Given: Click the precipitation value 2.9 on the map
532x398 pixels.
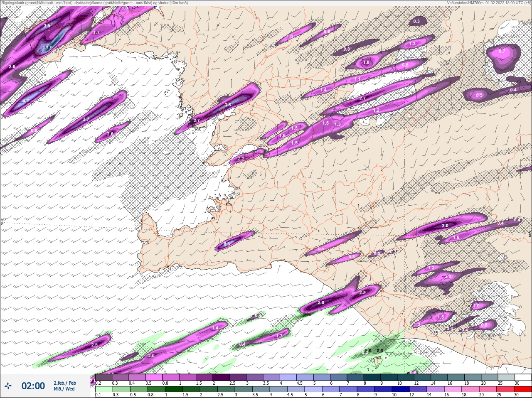Looking at the screenshot, I should point(362,292).
